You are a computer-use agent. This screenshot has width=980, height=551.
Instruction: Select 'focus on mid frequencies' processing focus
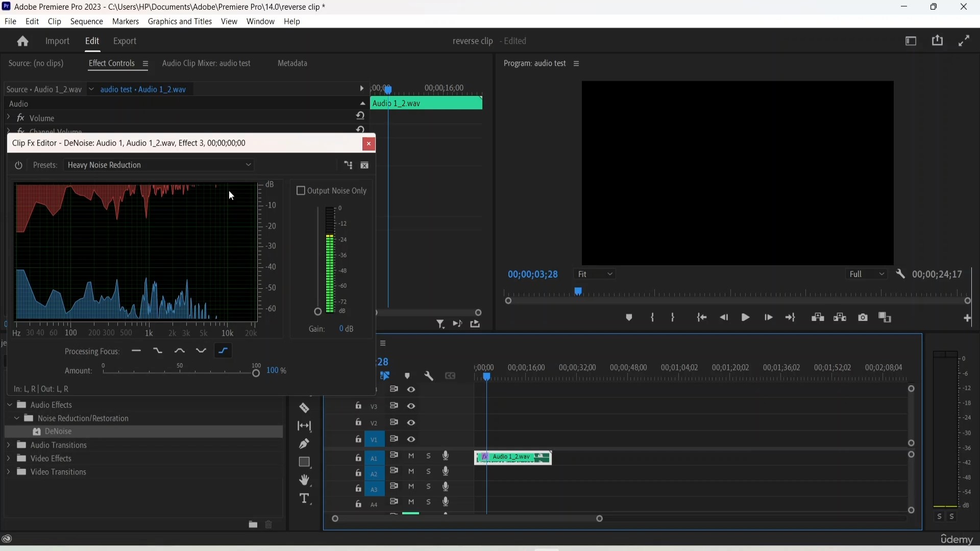(x=180, y=352)
